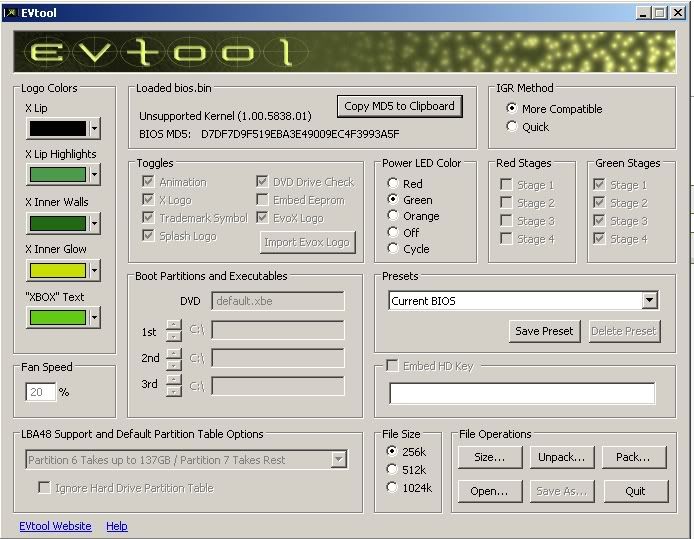This screenshot has width=694, height=539.
Task: Set Power LED Color to Orange
Action: click(393, 216)
